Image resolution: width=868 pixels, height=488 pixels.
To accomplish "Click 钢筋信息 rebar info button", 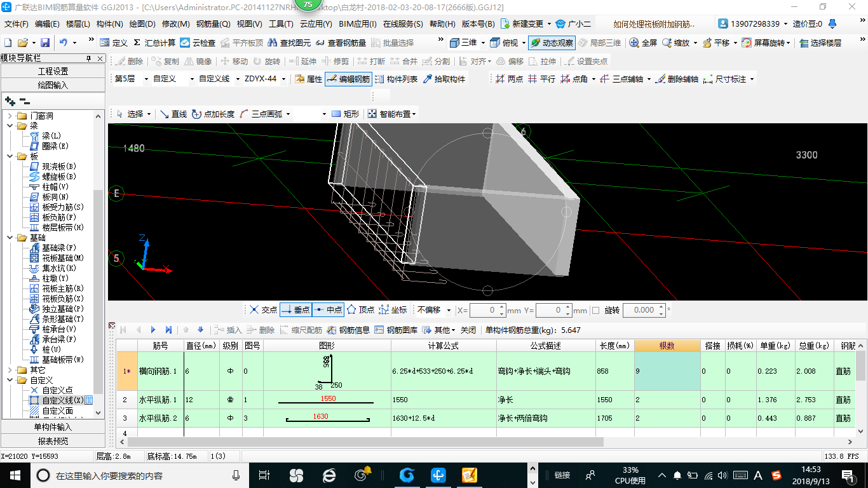I will (348, 330).
